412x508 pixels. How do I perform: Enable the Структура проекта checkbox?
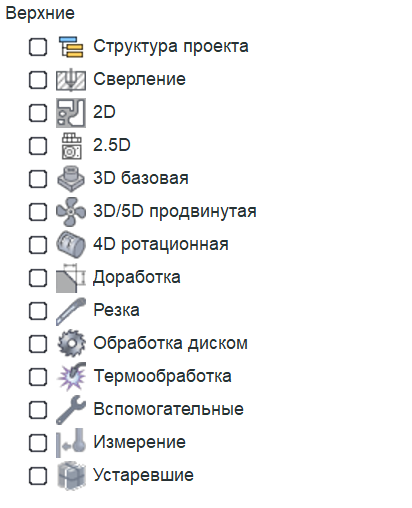click(38, 47)
